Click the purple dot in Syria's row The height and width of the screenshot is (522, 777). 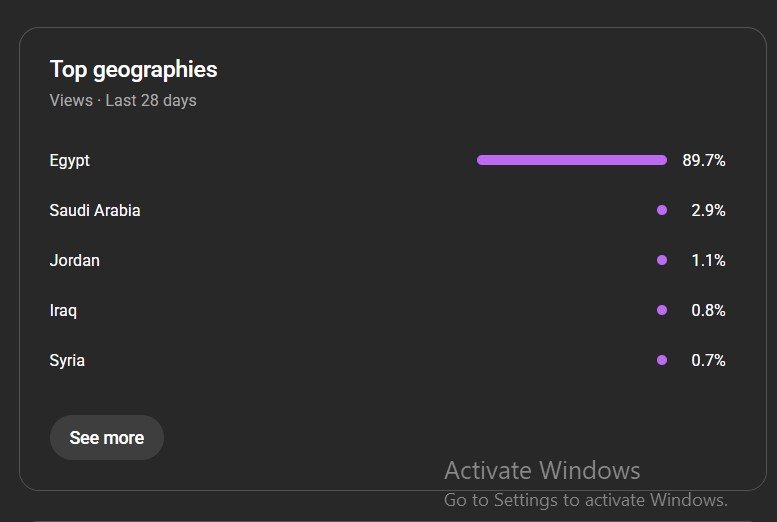tap(662, 360)
